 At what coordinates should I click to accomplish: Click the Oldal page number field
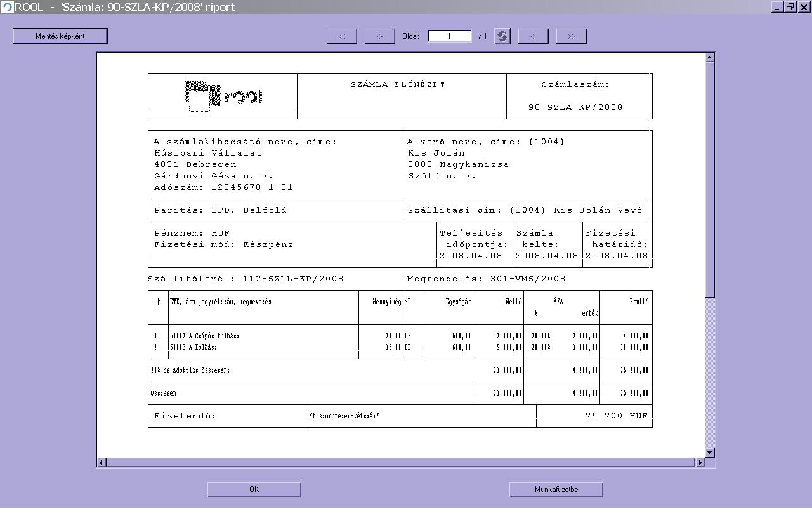coord(450,36)
